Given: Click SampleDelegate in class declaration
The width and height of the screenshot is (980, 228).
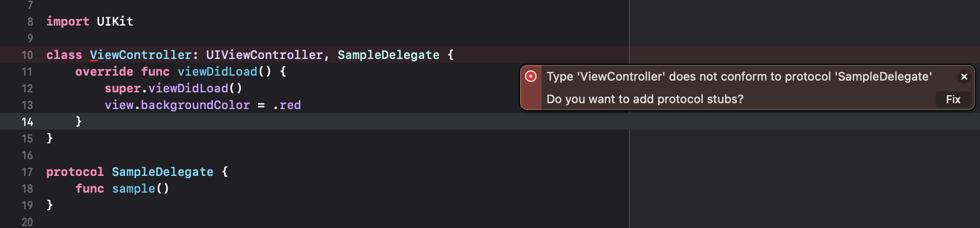Looking at the screenshot, I should (388, 55).
